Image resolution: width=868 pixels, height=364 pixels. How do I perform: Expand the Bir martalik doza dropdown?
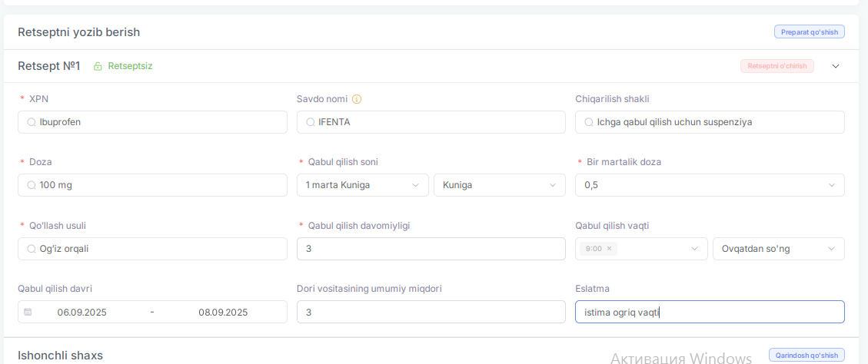click(x=710, y=185)
